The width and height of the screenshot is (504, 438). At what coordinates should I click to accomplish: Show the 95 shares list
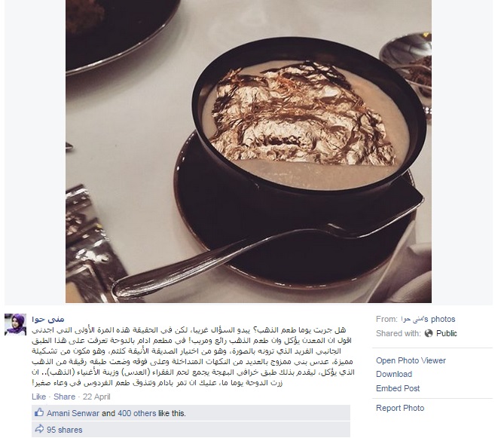pos(65,430)
